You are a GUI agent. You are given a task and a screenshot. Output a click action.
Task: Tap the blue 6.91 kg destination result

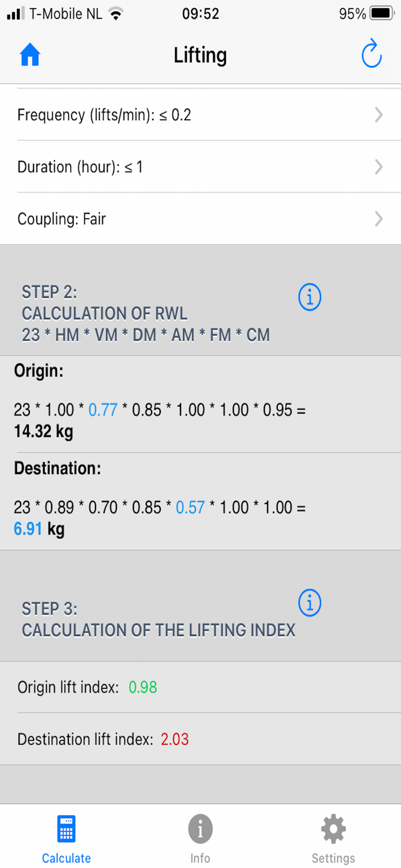[28, 528]
